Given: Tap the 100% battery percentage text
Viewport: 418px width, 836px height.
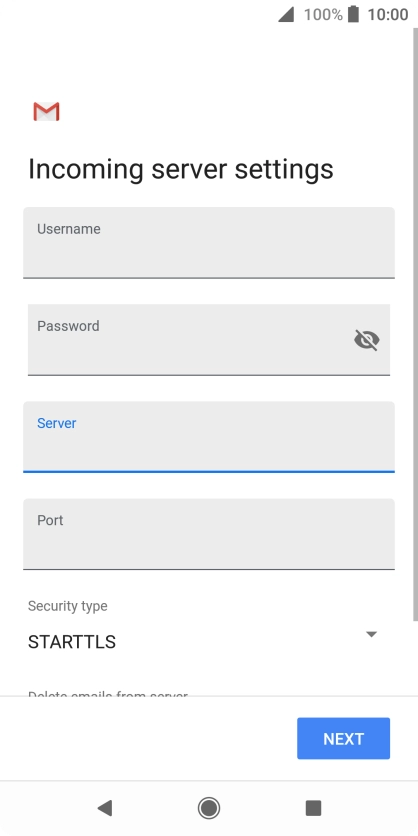Looking at the screenshot, I should pyautogui.click(x=323, y=14).
